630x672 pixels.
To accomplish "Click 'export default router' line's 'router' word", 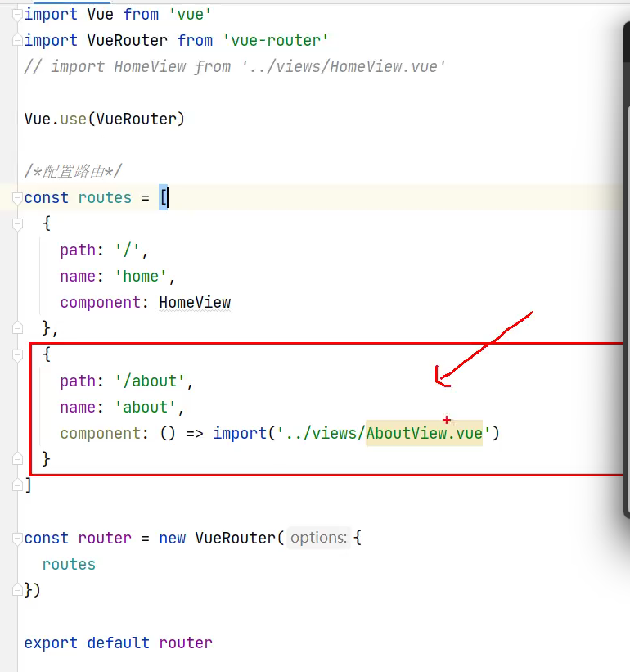I will (x=186, y=643).
